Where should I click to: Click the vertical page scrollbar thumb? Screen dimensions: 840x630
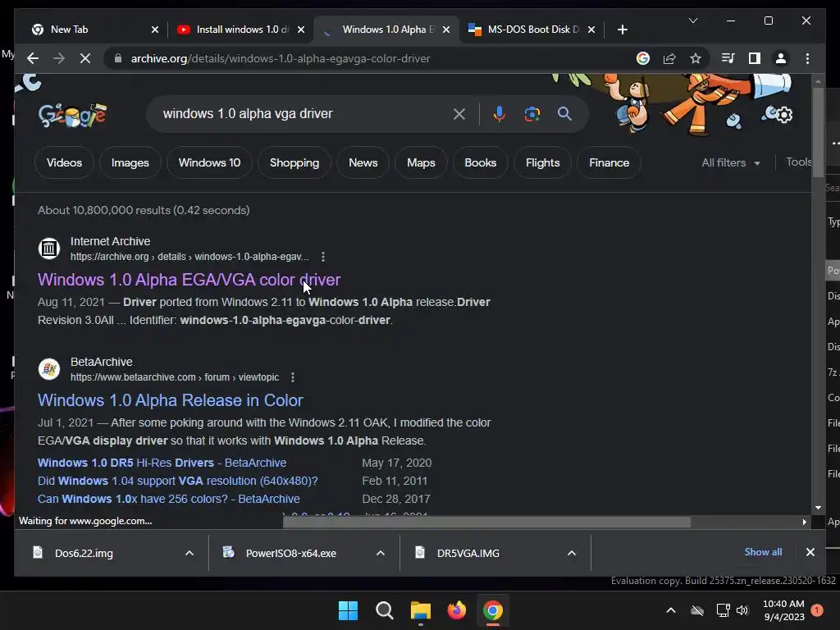click(818, 132)
